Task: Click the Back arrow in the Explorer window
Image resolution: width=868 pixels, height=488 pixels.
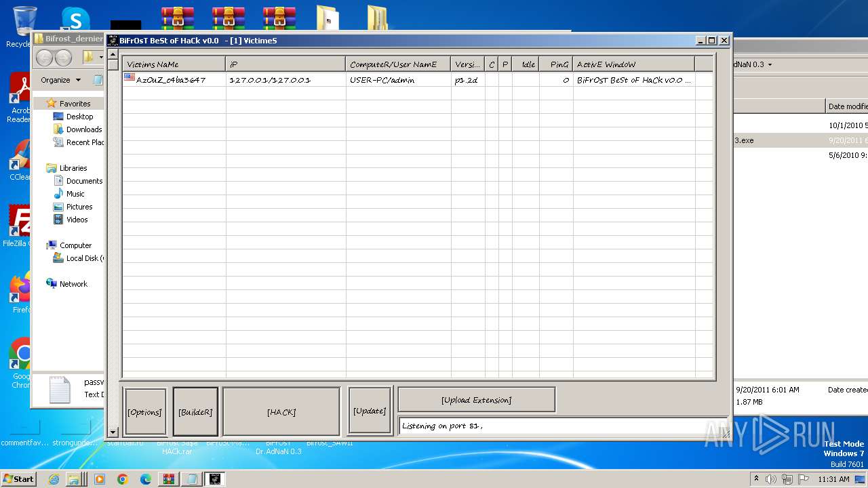Action: (45, 58)
